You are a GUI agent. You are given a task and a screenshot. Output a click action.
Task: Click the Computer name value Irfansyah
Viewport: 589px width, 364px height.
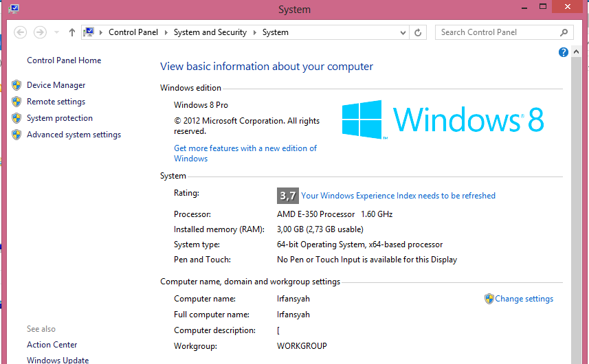click(293, 299)
